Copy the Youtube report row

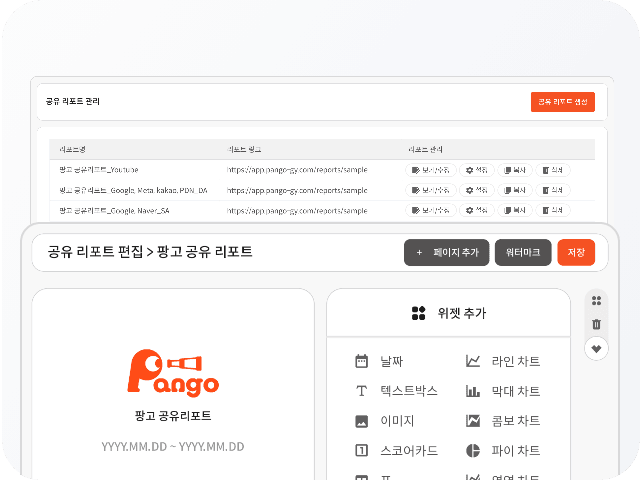click(515, 170)
